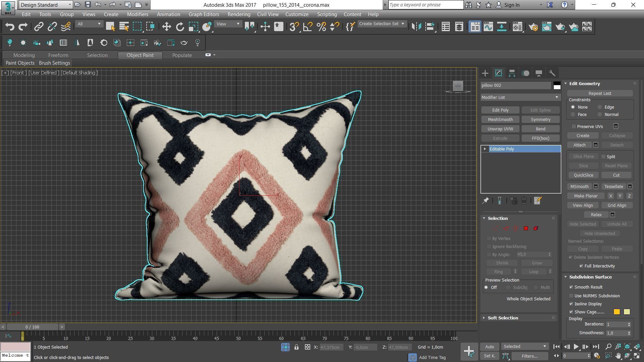Activate Unlink Selection tool
644x362 pixels.
[52, 27]
